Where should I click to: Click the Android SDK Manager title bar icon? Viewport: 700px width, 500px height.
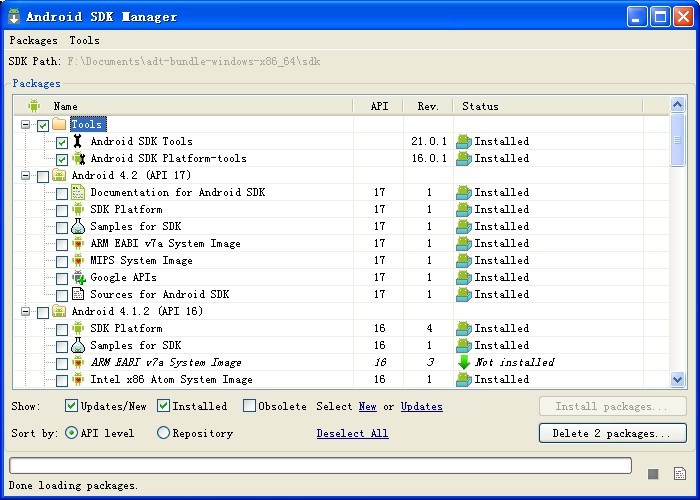coord(14,16)
